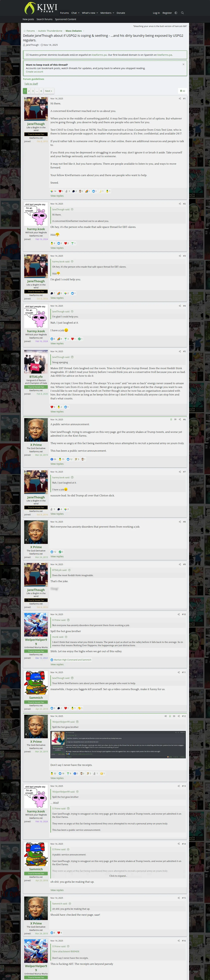Click the share icon on post #2
210x980 pixels.
pos(180,204)
